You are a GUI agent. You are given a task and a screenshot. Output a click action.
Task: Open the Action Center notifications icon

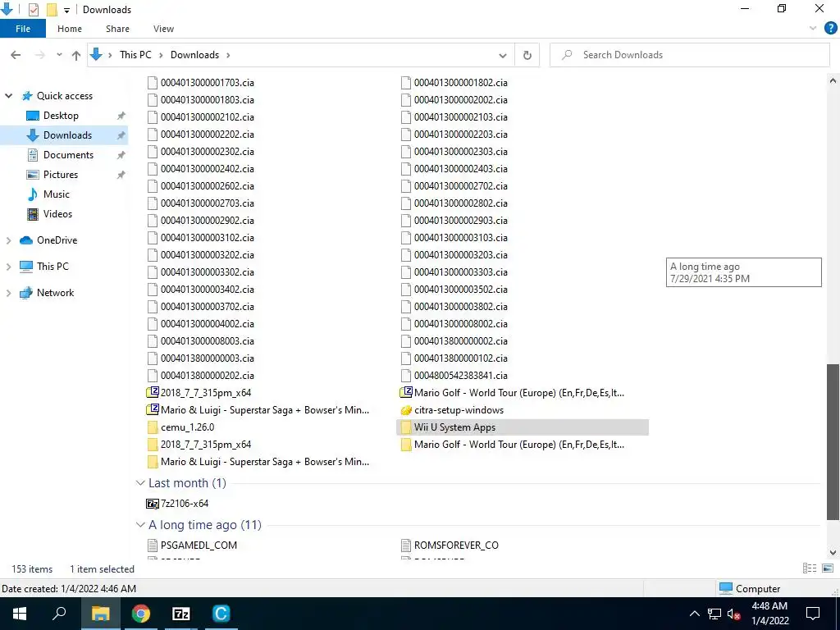(813, 614)
